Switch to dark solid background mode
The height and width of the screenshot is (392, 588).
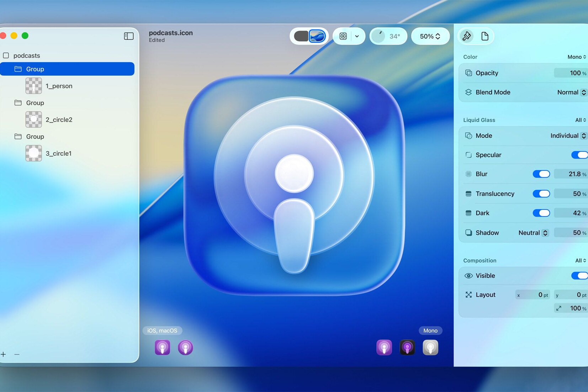pos(301,36)
